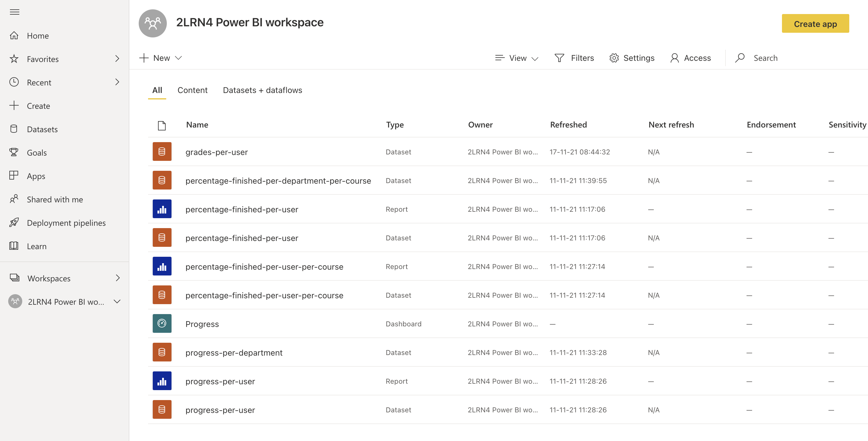868x441 pixels.
Task: Sort by the Type column header
Action: coord(395,125)
